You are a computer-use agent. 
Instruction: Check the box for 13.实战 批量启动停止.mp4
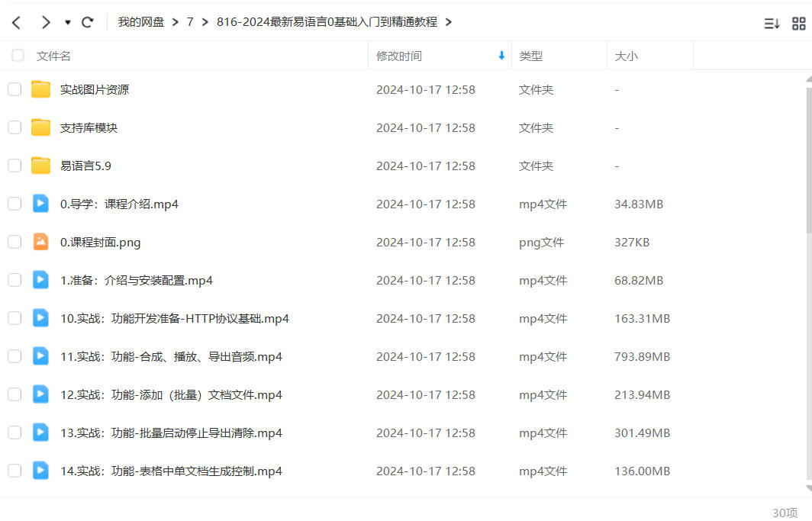[x=14, y=432]
